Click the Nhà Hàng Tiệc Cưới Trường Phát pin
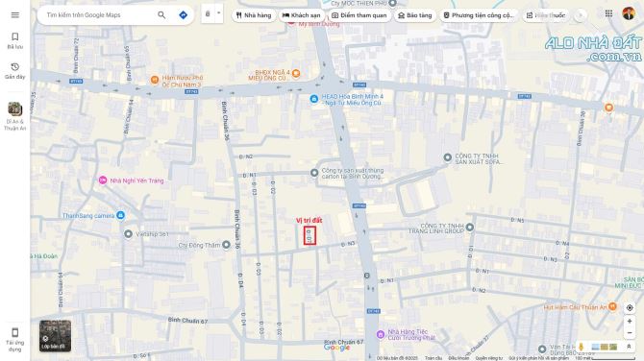This screenshot has width=644, height=361. coord(381,334)
